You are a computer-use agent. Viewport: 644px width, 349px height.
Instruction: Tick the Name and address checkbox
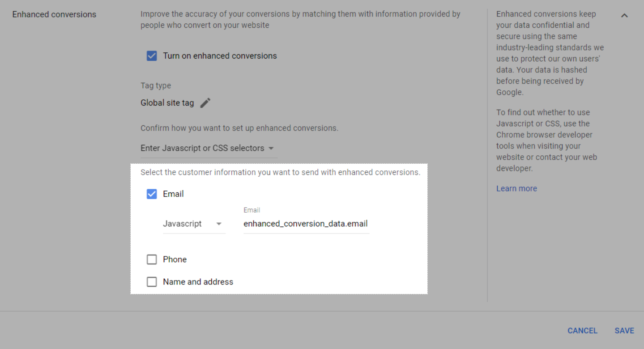pos(152,282)
